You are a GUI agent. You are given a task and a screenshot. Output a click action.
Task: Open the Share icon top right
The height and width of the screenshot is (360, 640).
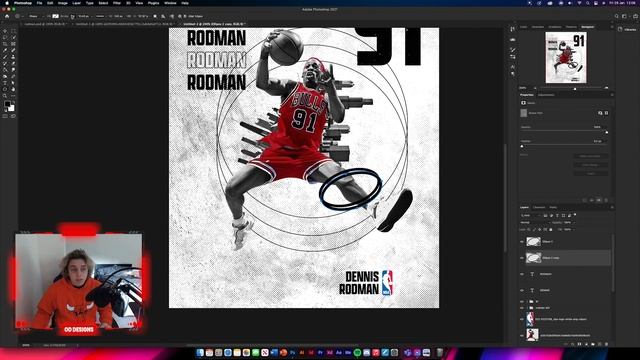tap(636, 16)
